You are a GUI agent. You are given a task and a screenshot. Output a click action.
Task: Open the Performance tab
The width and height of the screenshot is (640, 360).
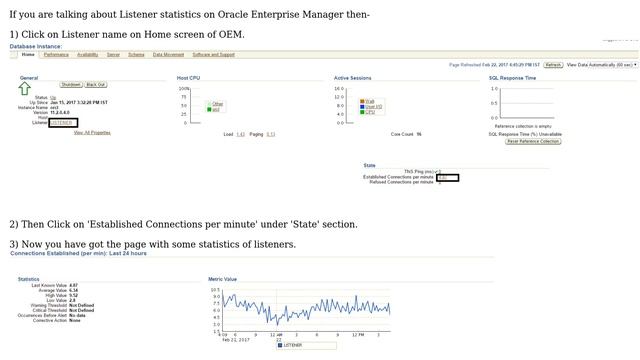point(56,55)
